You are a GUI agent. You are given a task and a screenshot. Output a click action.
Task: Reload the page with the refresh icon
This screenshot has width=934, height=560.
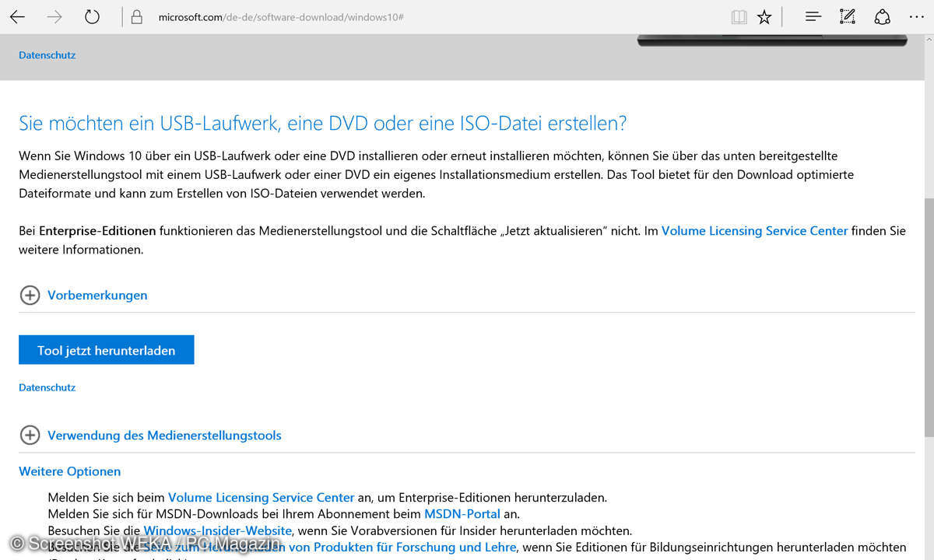[92, 16]
